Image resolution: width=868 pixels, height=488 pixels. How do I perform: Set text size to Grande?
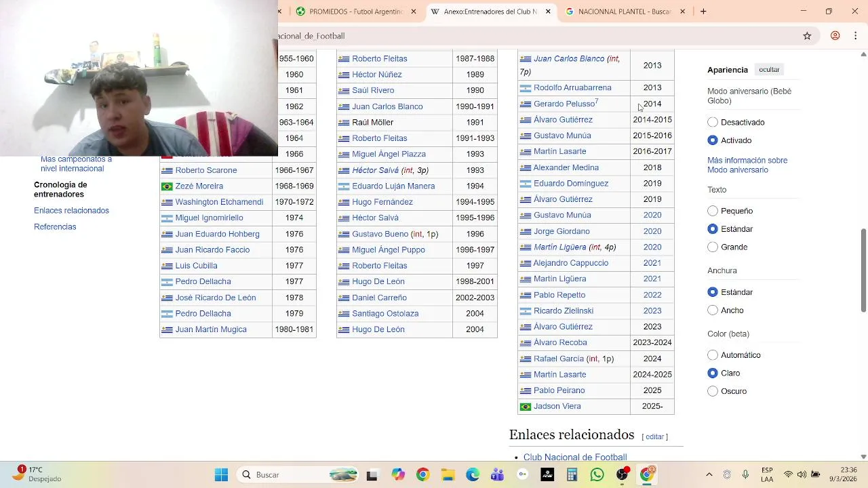coord(713,247)
